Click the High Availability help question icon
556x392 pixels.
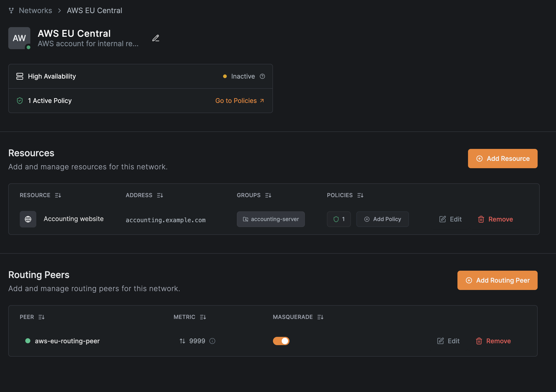pos(262,76)
